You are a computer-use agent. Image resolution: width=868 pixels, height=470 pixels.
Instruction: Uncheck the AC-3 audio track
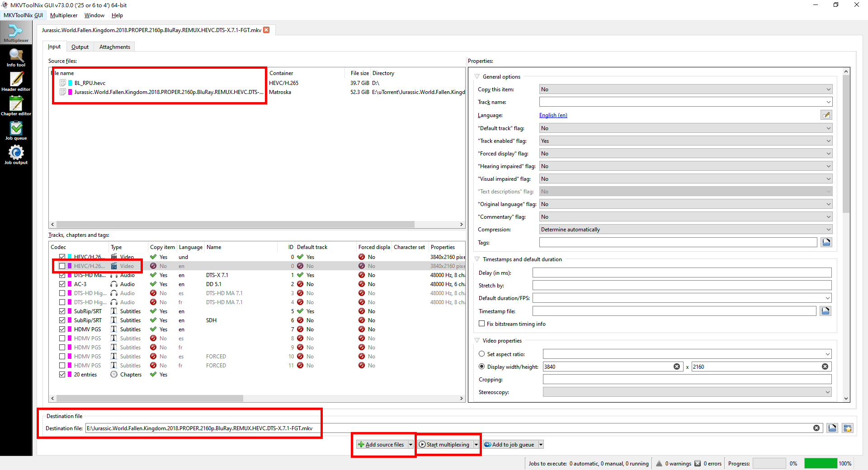tap(62, 284)
